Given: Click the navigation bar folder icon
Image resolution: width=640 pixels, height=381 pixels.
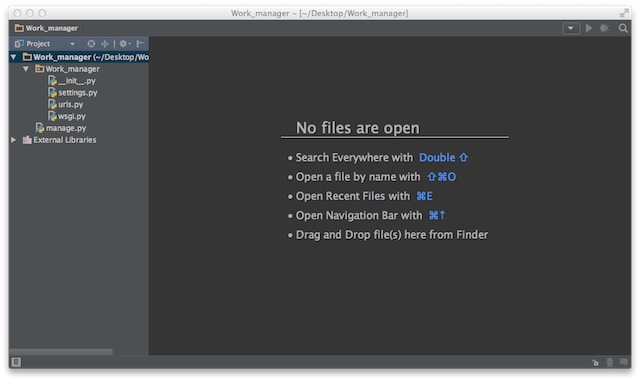Looking at the screenshot, I should tap(19, 28).
